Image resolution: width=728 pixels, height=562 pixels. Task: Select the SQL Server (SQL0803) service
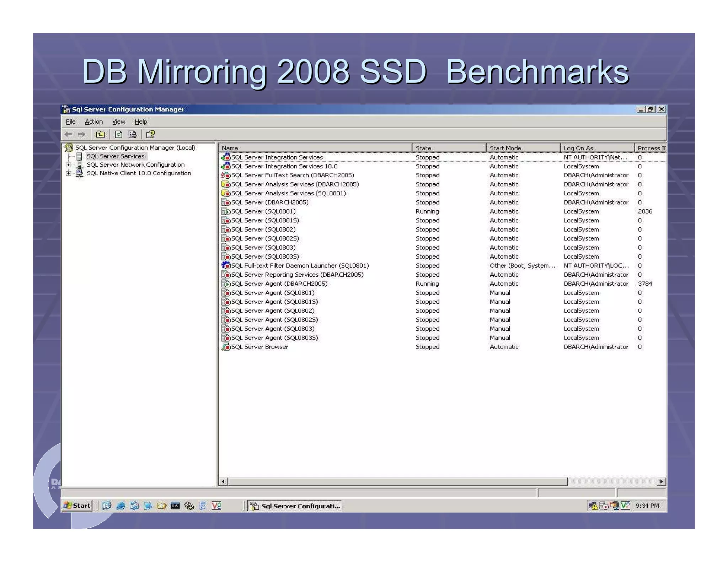443,247
